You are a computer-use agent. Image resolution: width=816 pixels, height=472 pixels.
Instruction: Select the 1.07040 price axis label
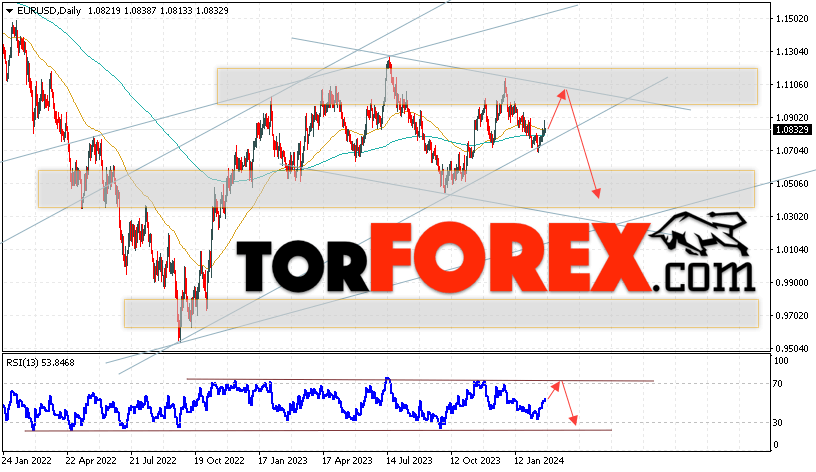click(792, 150)
